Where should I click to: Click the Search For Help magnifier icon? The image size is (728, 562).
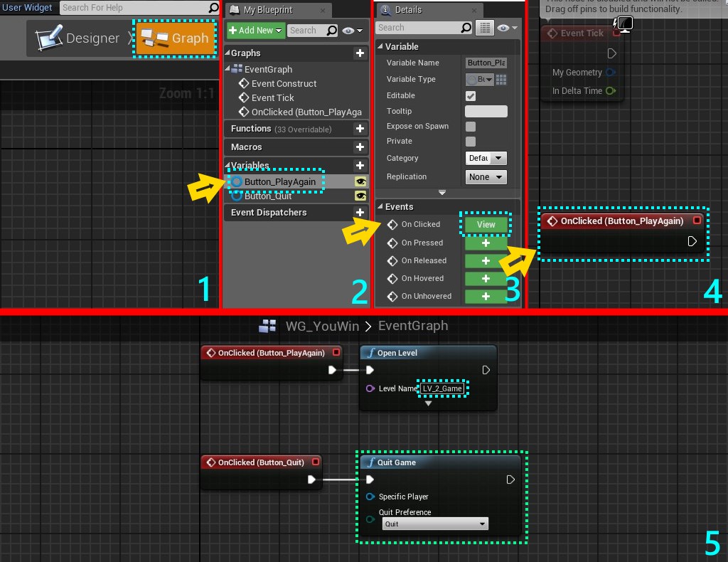[213, 7]
